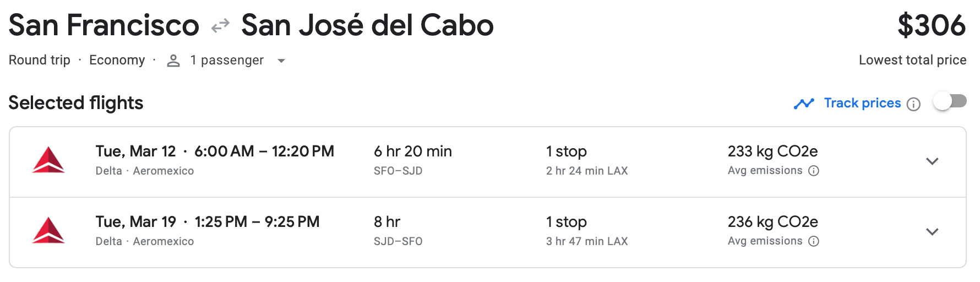Click the 1 passenger label
Screen dimensions: 980x282
pyautogui.click(x=227, y=60)
